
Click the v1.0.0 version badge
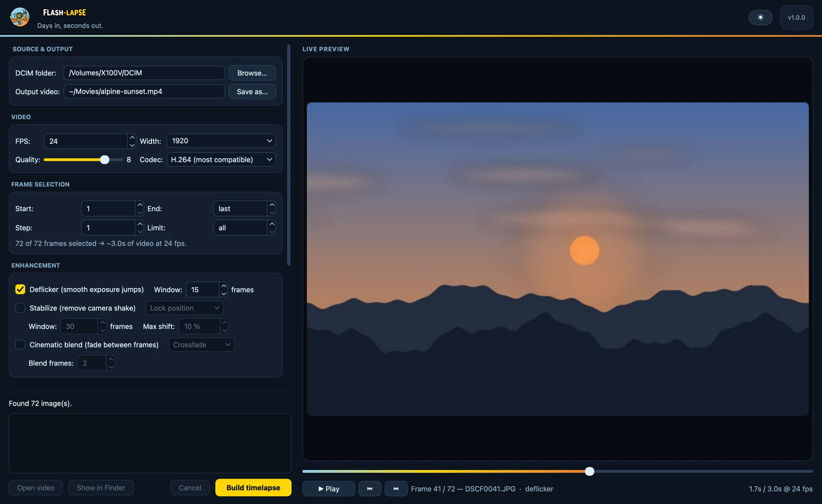tap(796, 18)
